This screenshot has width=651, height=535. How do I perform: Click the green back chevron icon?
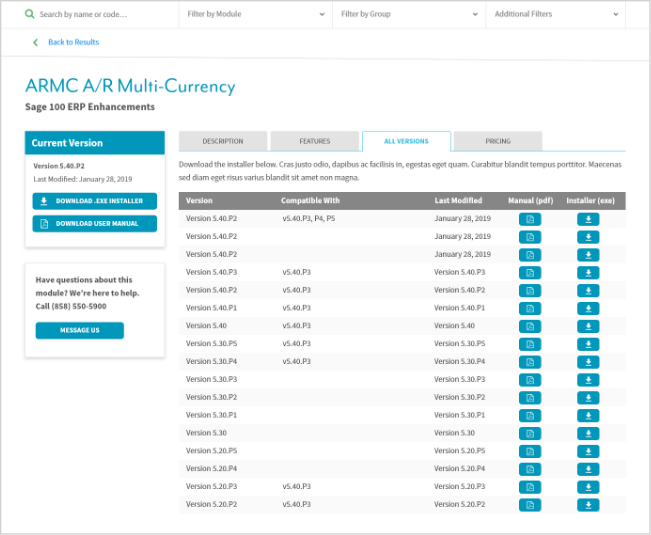[36, 42]
